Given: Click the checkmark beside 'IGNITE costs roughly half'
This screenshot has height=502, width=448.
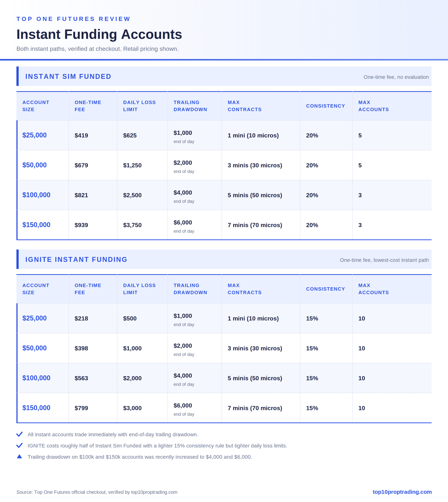Looking at the screenshot, I should click(x=19, y=445).
